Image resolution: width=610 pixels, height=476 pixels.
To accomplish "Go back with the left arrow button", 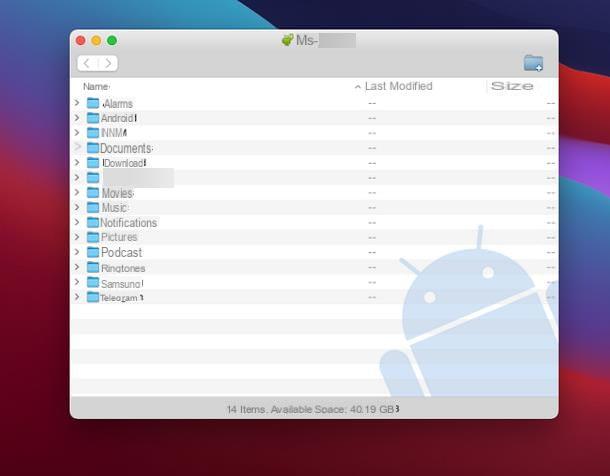I will tap(87, 63).
